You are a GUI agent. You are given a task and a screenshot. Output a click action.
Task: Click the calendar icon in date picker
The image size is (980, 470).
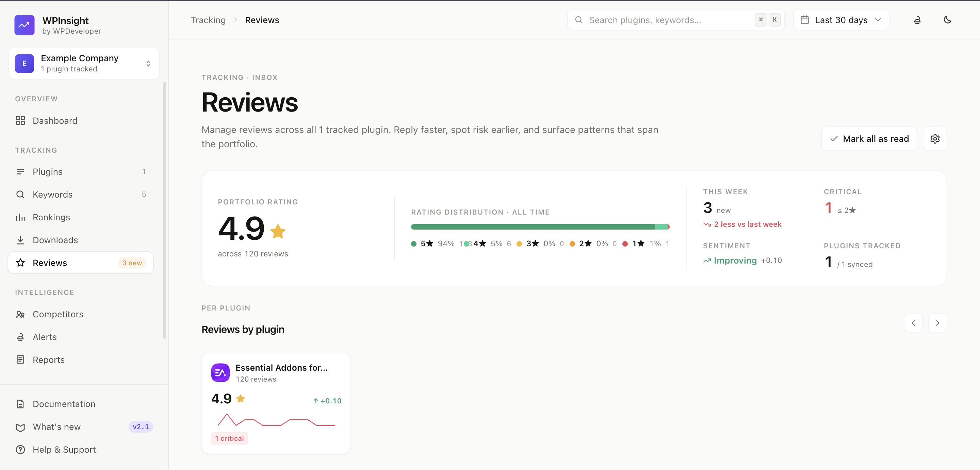(x=805, y=20)
